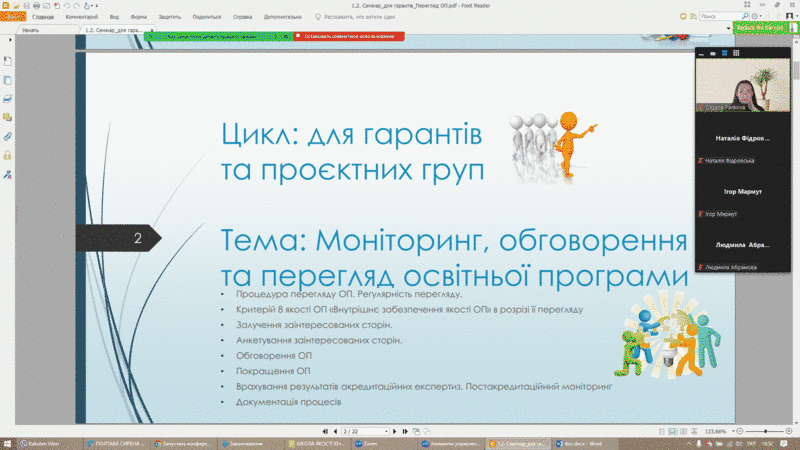This screenshot has height=450, width=800.
Task: Click the zoom out minus button
Action: [740, 432]
